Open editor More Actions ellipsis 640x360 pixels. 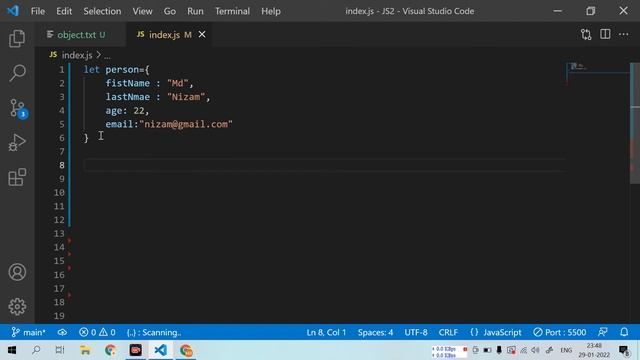coord(624,34)
